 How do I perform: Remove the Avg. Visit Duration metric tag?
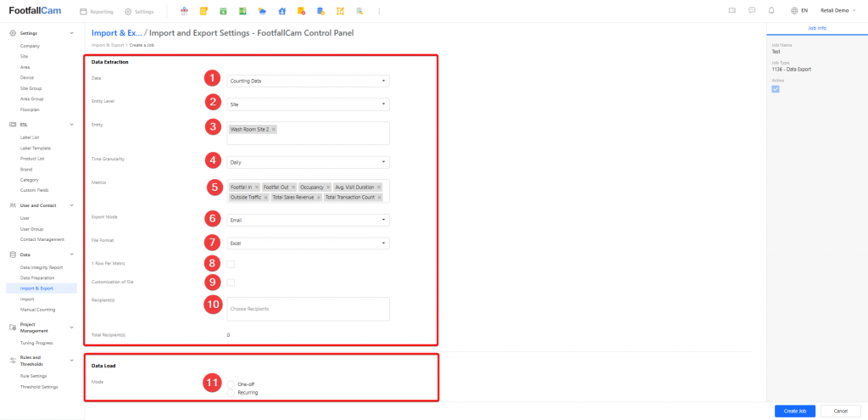[x=379, y=188]
